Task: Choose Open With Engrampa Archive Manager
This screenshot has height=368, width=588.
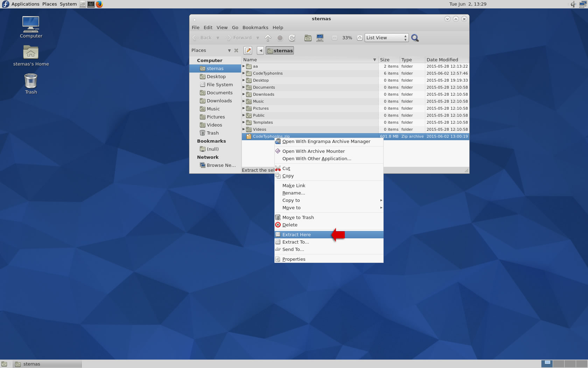Action: tap(329, 142)
